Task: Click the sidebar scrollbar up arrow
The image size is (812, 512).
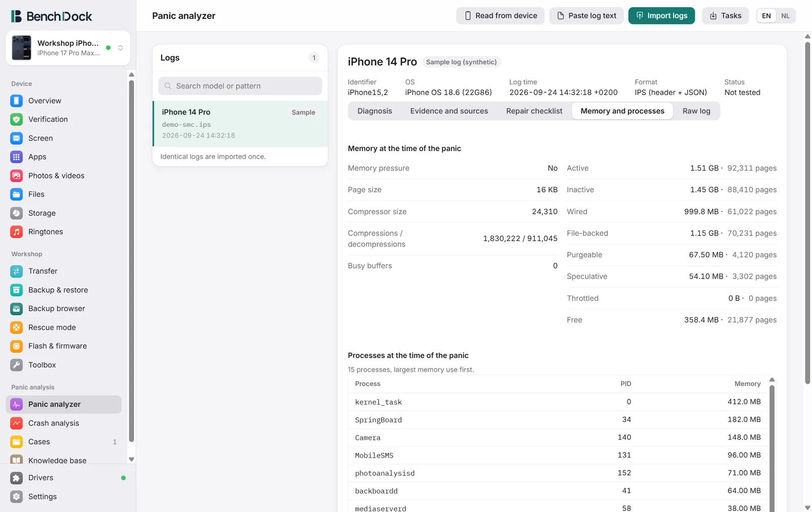Action: point(131,75)
